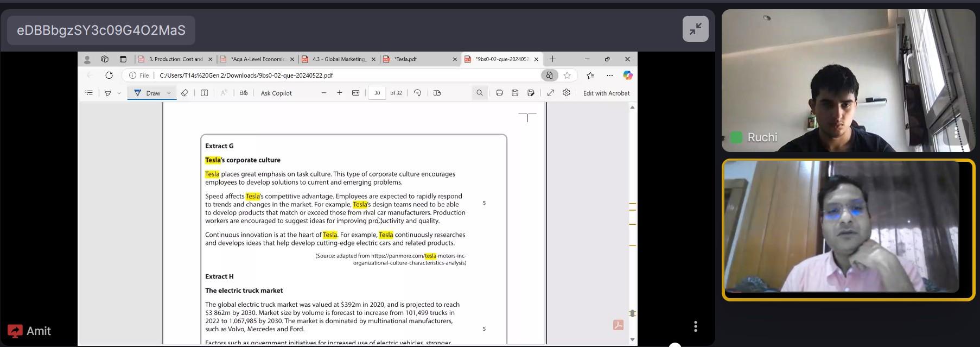
Task: Switch to the Tesla.pdf tab
Action: tap(418, 59)
